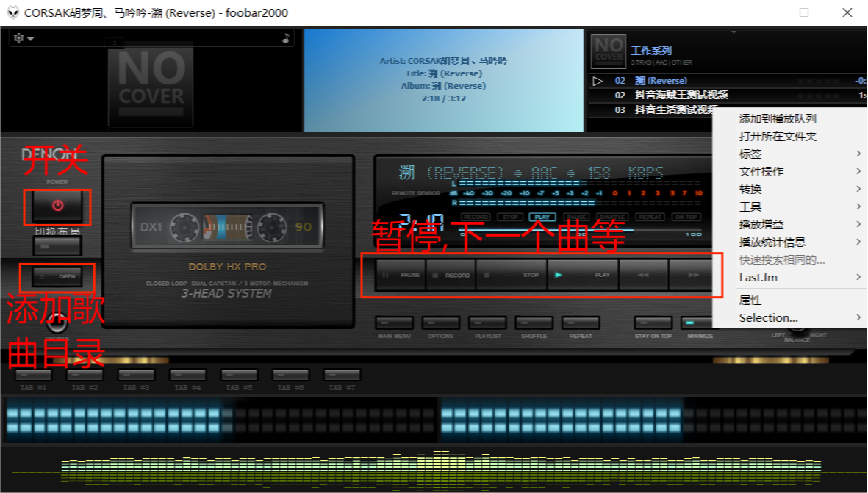Toggle the red POWER button
The height and width of the screenshot is (493, 868).
point(57,206)
